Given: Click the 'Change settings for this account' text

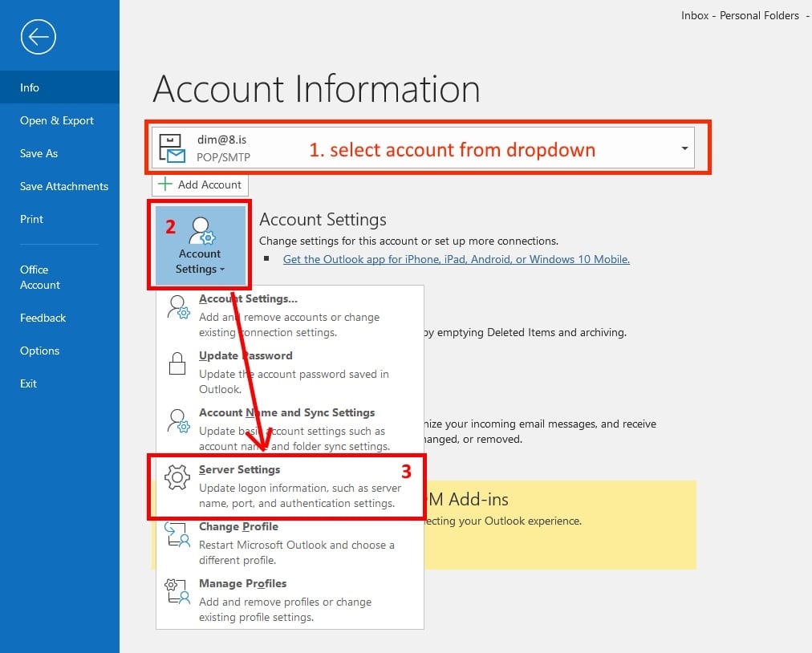Looking at the screenshot, I should 408,241.
